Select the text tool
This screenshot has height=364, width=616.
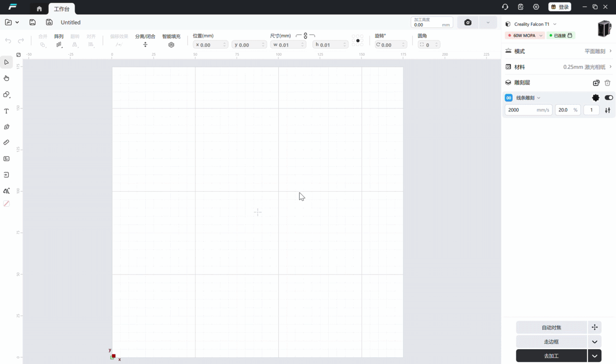tap(6, 111)
